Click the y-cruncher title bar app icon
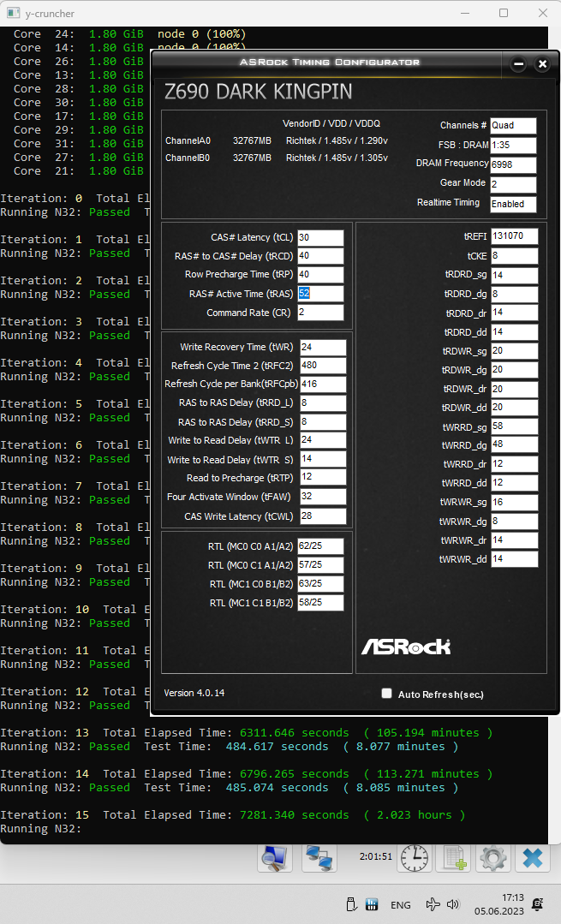The height and width of the screenshot is (924, 561). [x=13, y=13]
